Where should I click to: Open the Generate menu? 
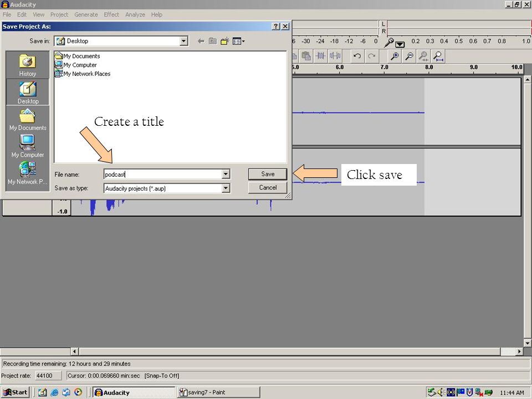(x=86, y=14)
